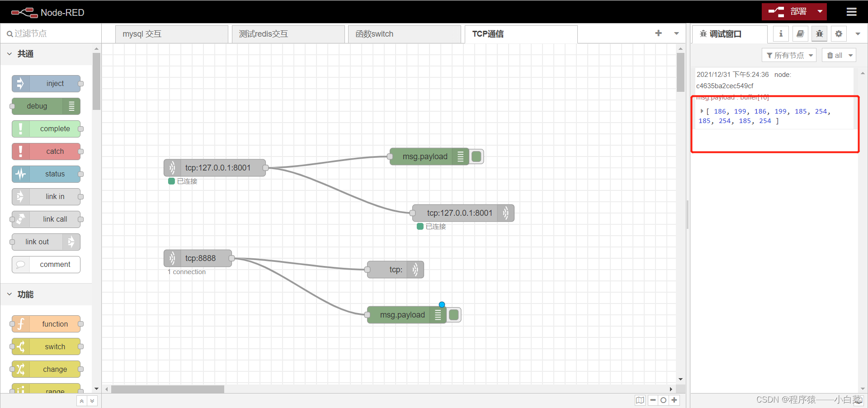The height and width of the screenshot is (408, 868).
Task: Open the configuration nodes gear icon
Action: click(839, 34)
